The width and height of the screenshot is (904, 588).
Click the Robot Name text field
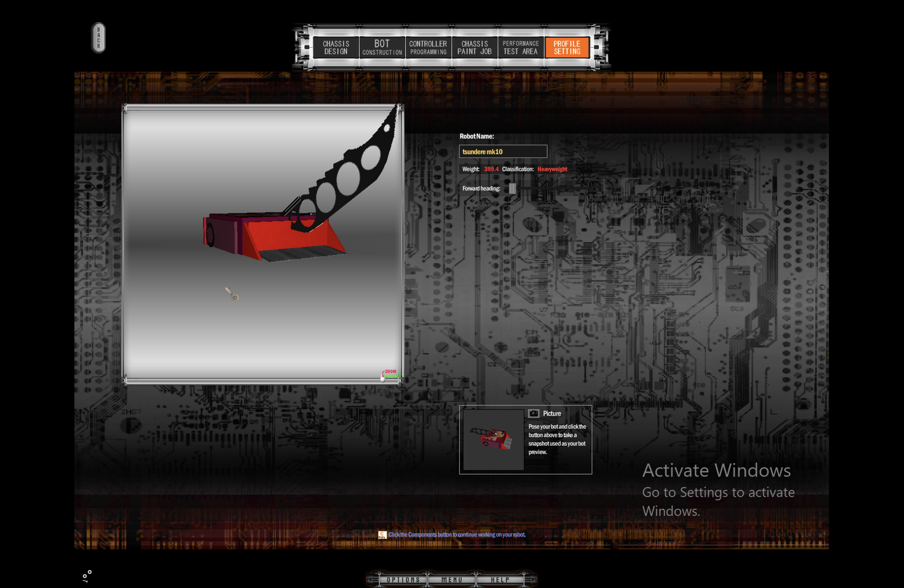coord(503,152)
